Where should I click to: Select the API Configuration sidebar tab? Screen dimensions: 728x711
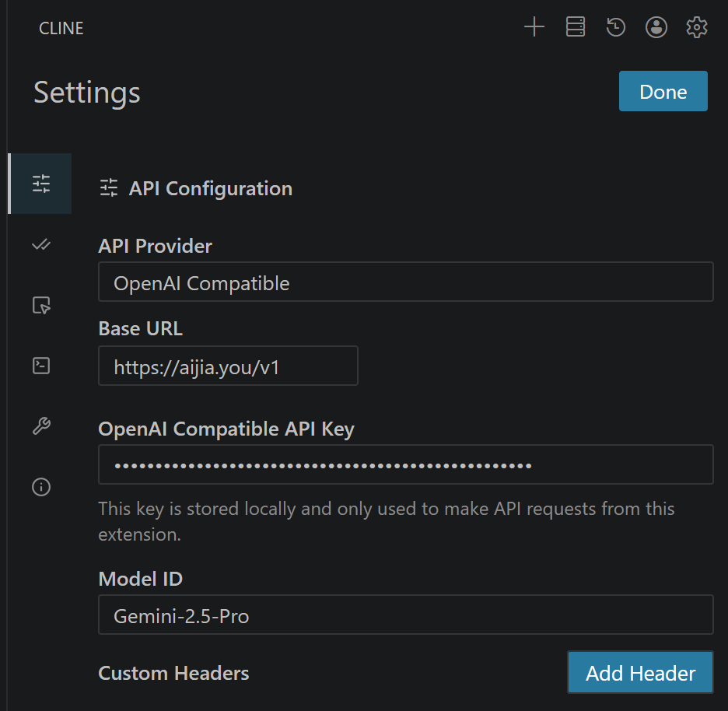pyautogui.click(x=41, y=184)
